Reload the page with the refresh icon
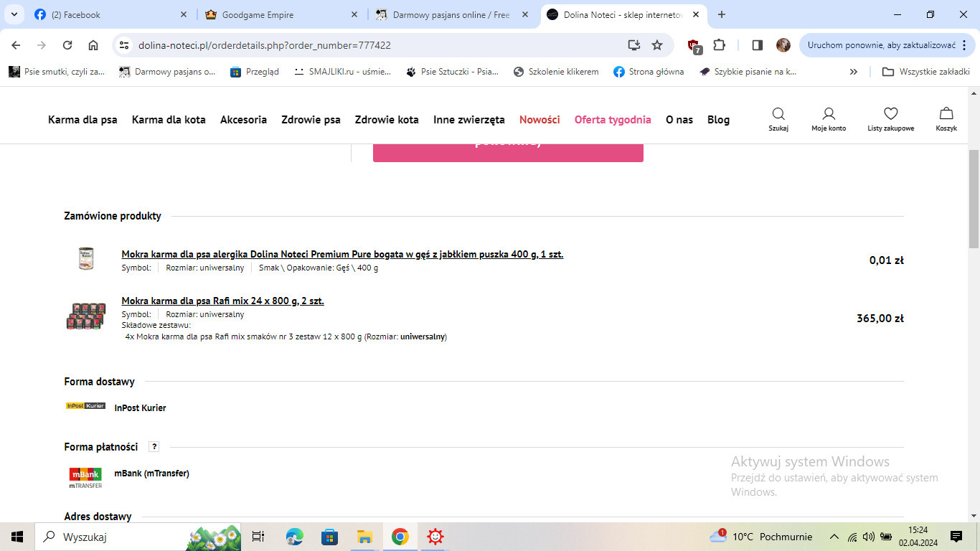Viewport: 980px width, 551px height. pyautogui.click(x=67, y=45)
